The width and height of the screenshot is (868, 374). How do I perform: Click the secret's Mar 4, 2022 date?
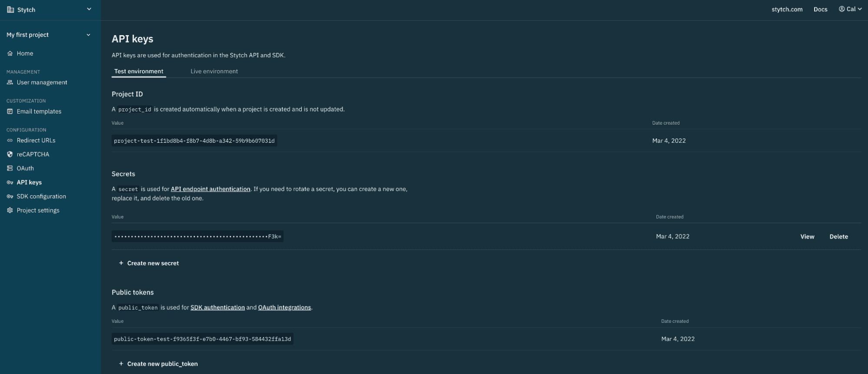[x=673, y=236]
